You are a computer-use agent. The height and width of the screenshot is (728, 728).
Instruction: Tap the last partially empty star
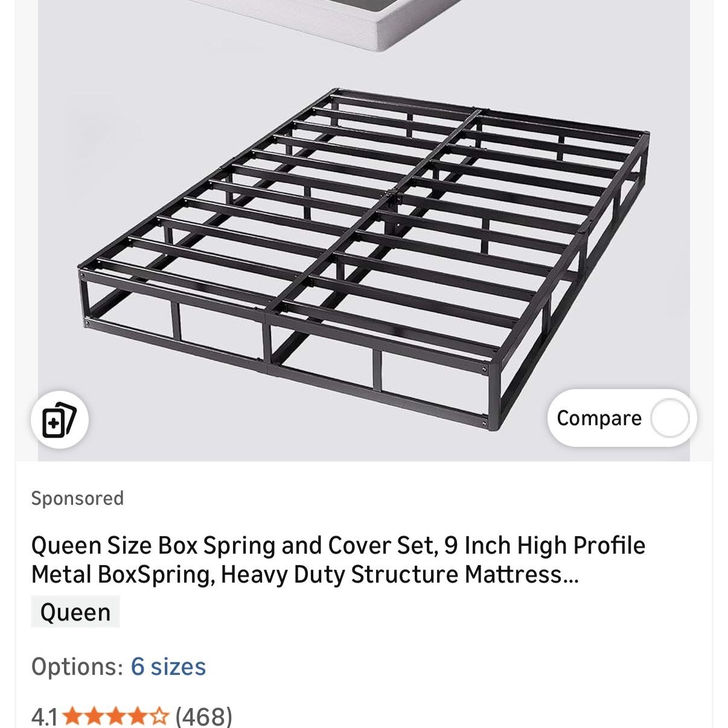pos(159,717)
